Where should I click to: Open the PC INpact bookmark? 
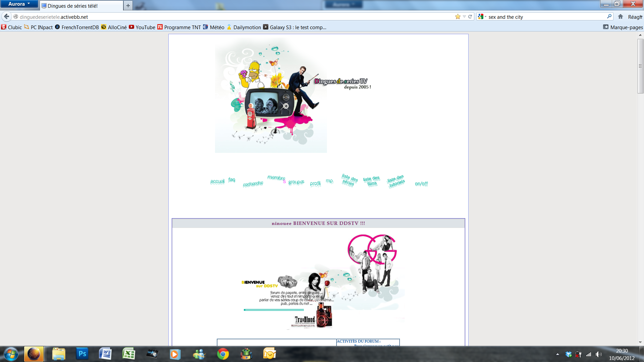(x=39, y=27)
